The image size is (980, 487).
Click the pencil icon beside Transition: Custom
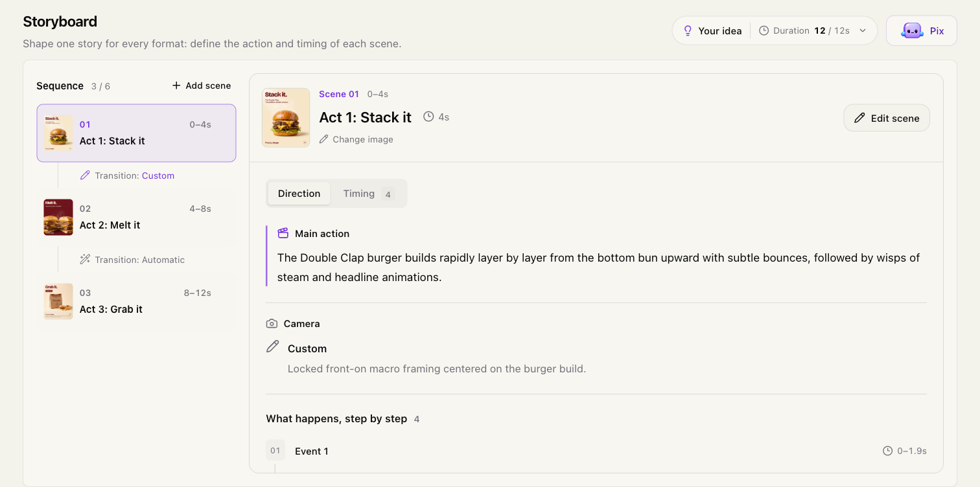pos(85,175)
